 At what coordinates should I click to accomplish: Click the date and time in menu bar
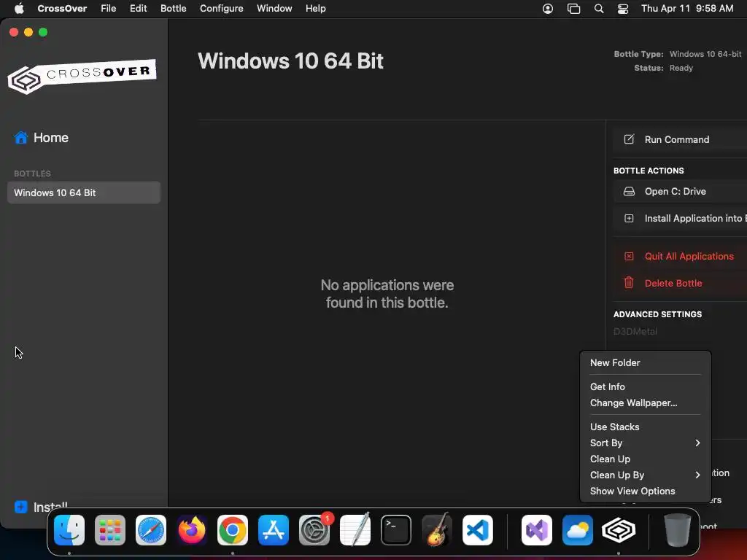coord(687,9)
